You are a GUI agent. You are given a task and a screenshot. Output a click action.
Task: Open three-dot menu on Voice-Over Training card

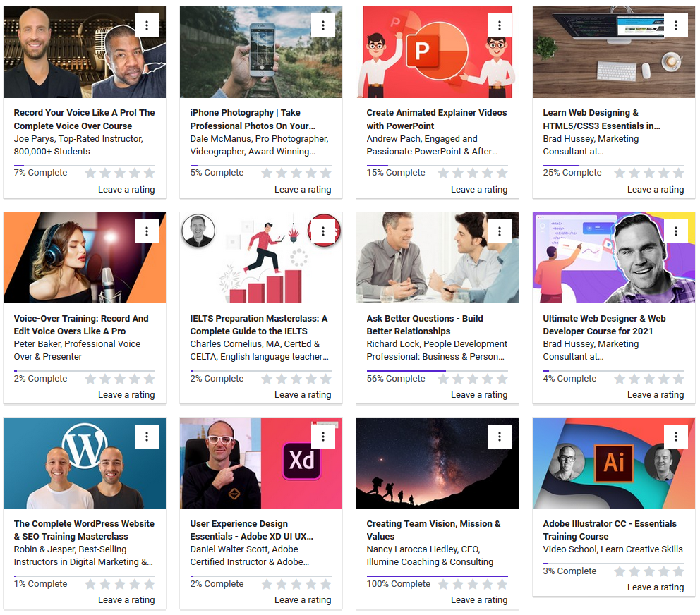147,231
